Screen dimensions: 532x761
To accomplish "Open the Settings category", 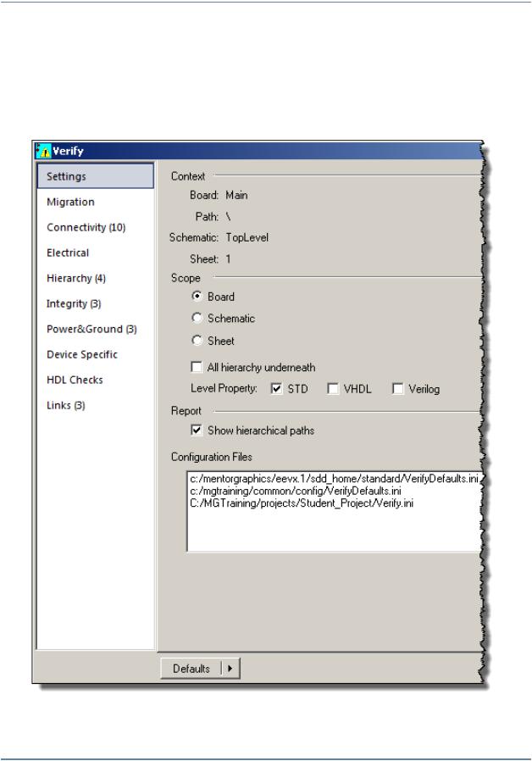I will [x=96, y=176].
